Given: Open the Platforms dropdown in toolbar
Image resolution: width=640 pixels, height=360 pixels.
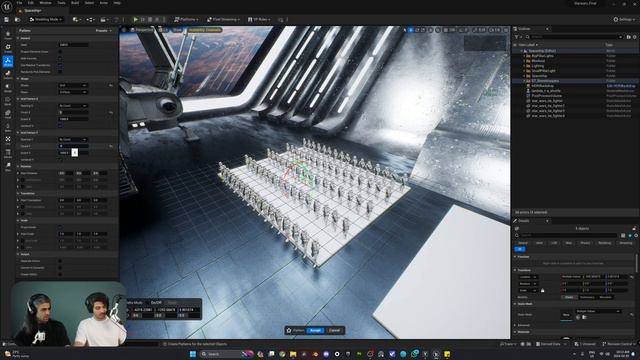Looking at the screenshot, I should [186, 19].
